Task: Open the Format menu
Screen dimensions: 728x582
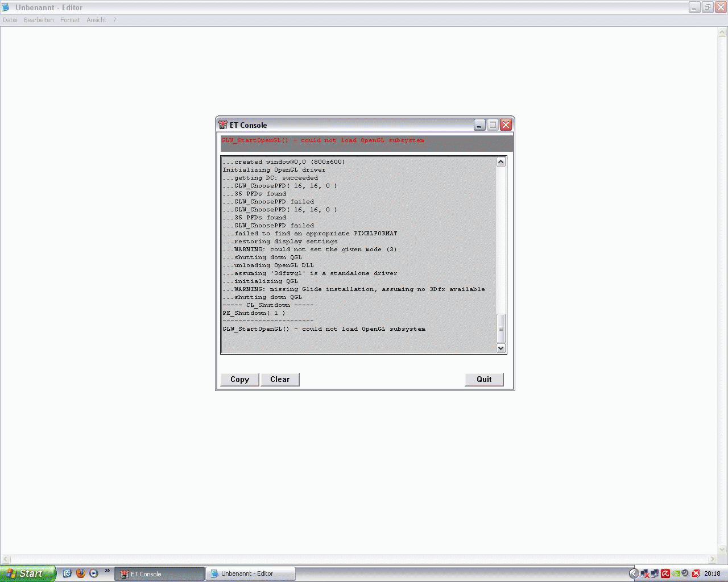Action: click(70, 20)
